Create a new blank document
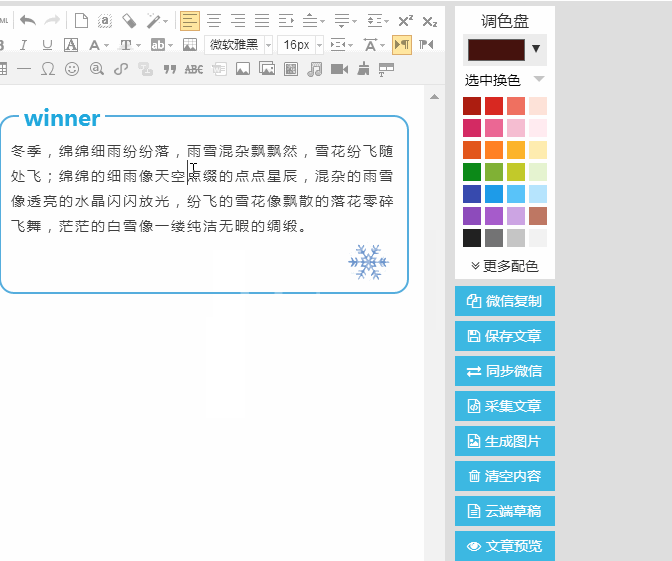This screenshot has width=672, height=561. (x=81, y=21)
